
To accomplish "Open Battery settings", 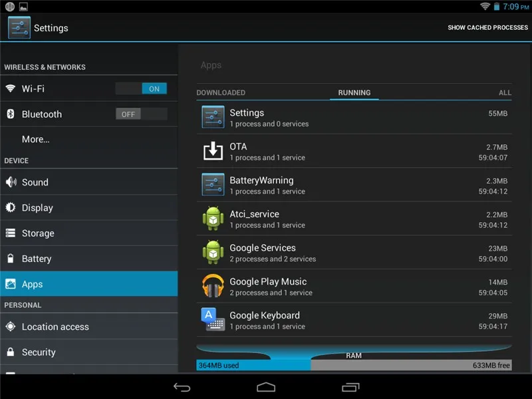I will 89,259.
